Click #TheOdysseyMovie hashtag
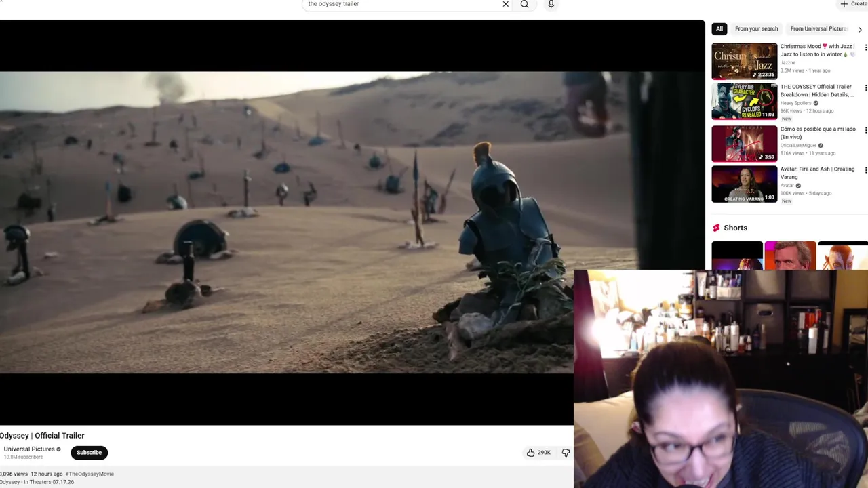 click(90, 474)
